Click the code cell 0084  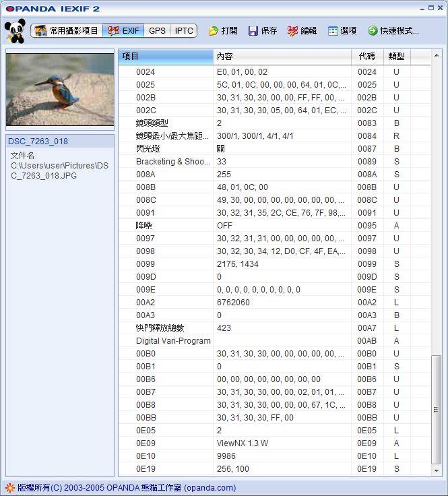[x=367, y=136]
